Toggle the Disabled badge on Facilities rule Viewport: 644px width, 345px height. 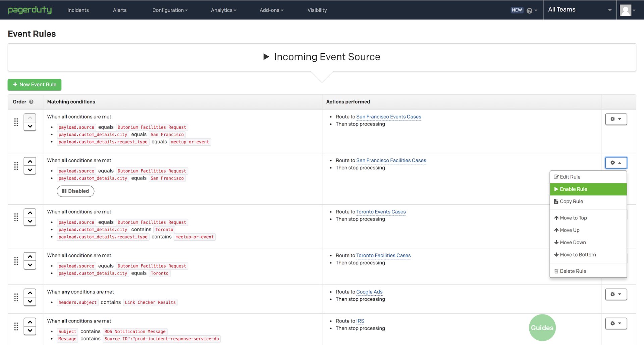point(75,191)
